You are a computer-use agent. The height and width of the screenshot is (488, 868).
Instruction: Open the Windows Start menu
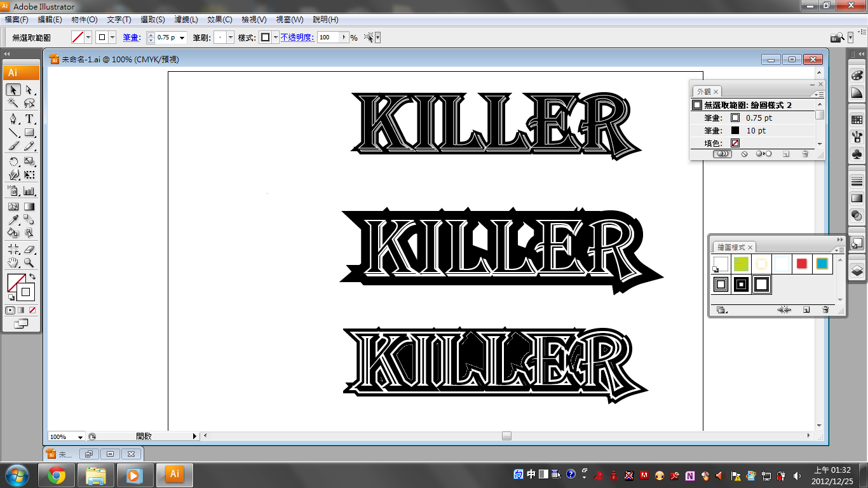coord(16,475)
